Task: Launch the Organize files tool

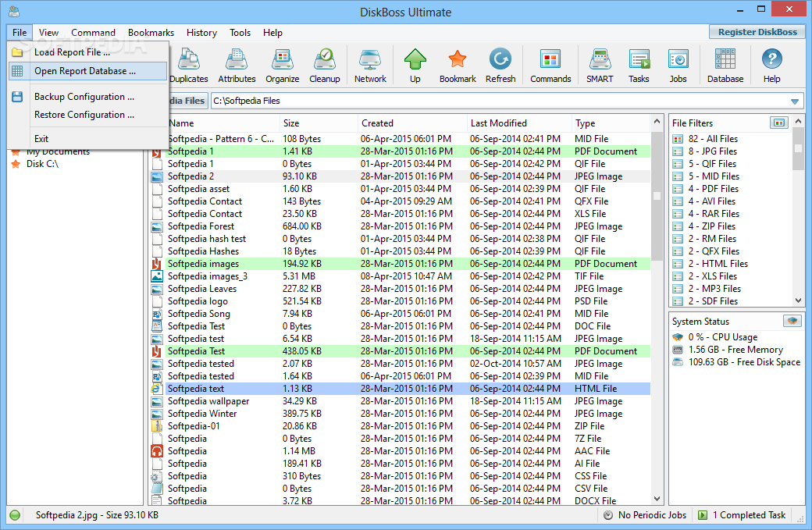Action: point(282,66)
